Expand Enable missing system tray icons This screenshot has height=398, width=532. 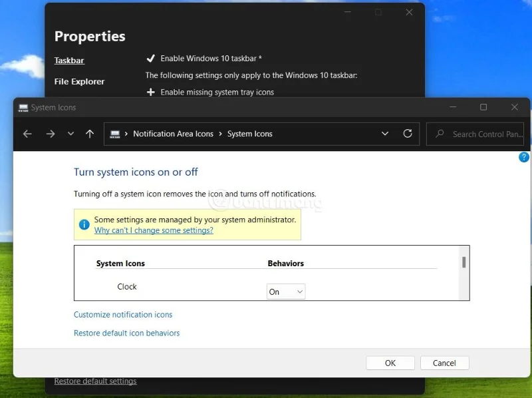151,92
